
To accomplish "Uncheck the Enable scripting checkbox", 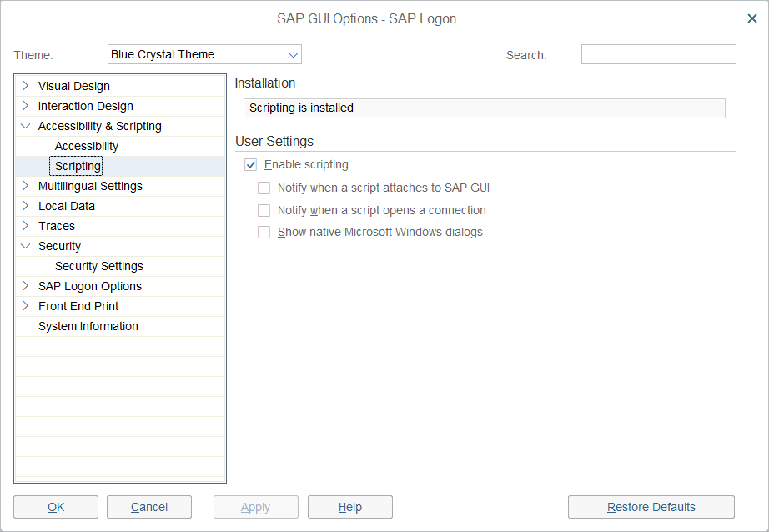I will tap(251, 165).
